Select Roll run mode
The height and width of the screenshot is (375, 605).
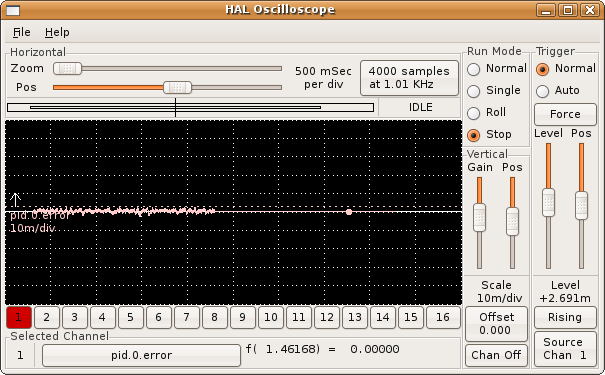point(487,113)
